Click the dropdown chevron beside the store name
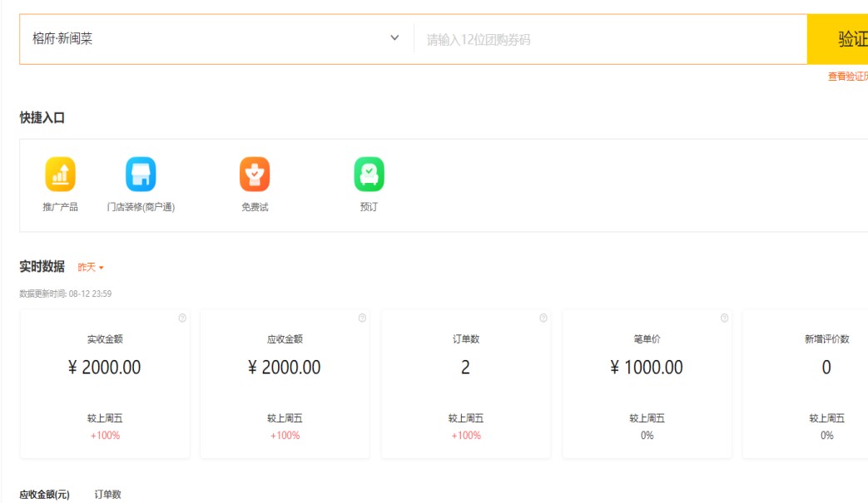 click(x=394, y=38)
